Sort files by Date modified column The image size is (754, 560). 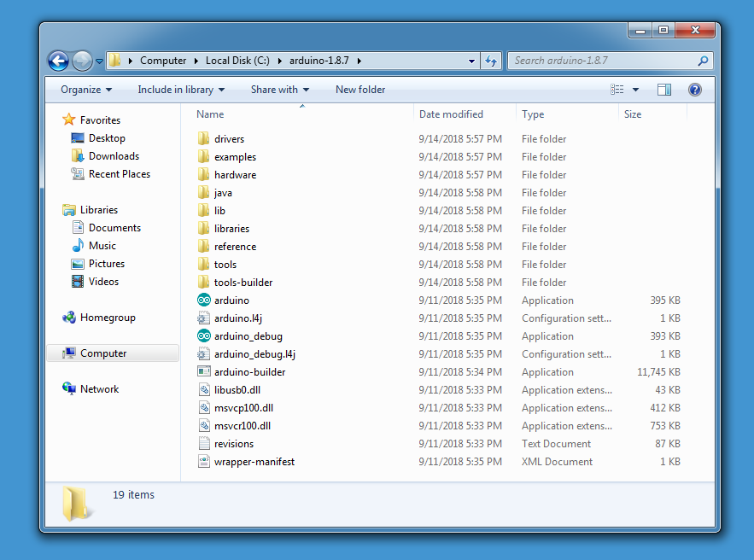451,114
